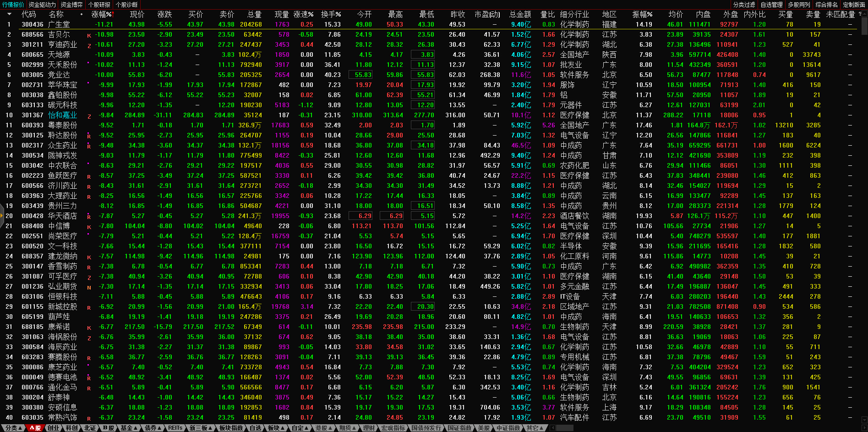Screen dimensions: 868x432
Task: Open 综合排名 at top right
Action: 826,5
